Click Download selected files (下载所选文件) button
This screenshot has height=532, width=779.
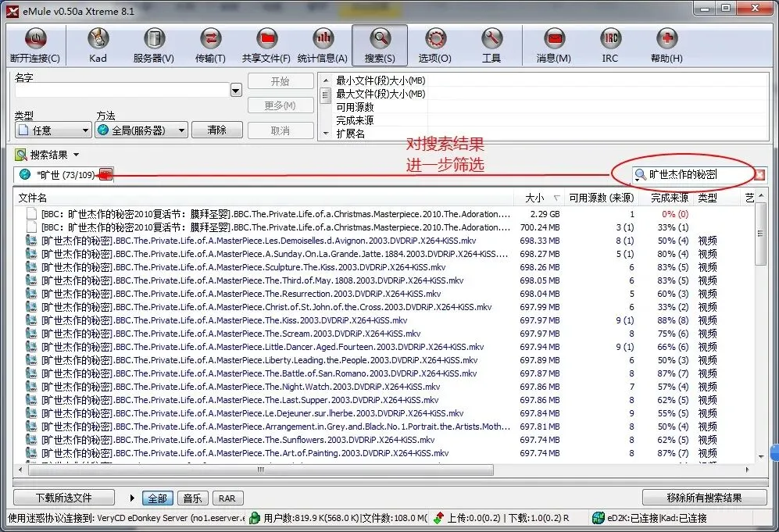64,498
